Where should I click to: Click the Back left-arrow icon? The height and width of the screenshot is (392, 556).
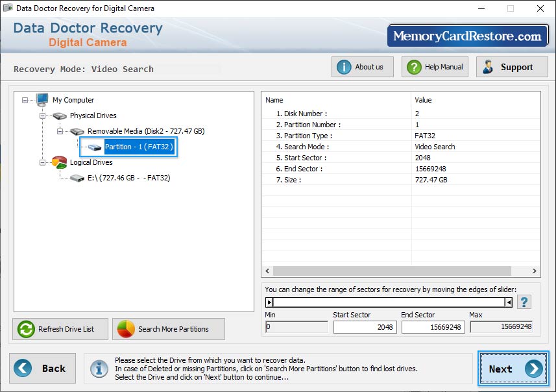click(x=23, y=368)
